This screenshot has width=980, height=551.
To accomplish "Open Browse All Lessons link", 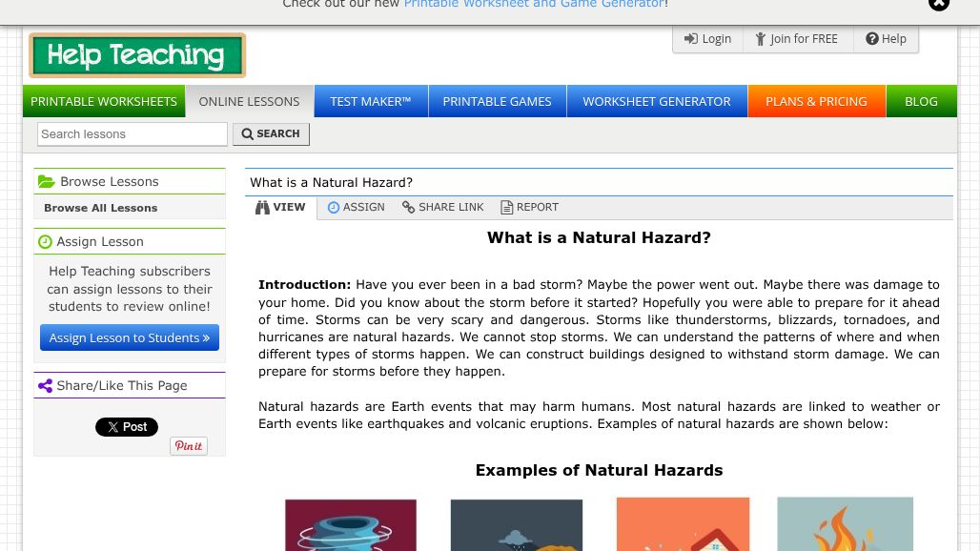I will pyautogui.click(x=101, y=208).
